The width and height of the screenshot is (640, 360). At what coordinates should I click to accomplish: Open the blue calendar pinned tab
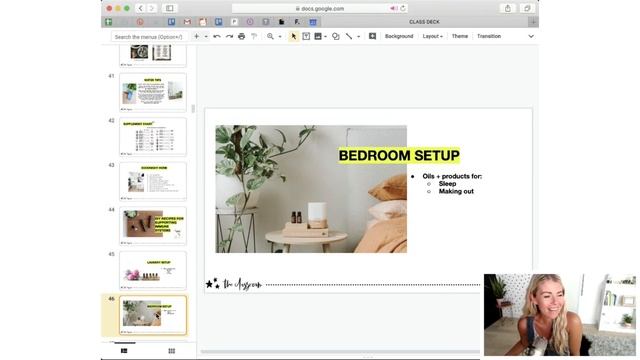click(313, 22)
